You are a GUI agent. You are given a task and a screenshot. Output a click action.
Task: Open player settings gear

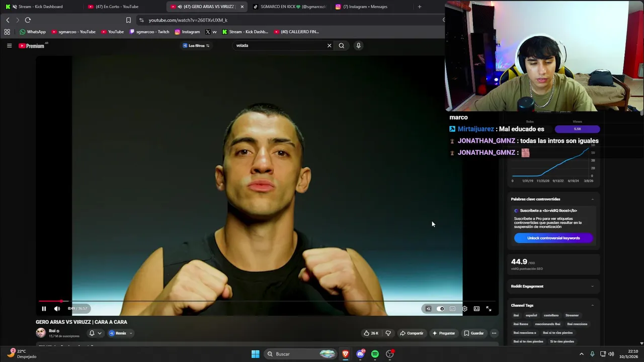pos(464,309)
